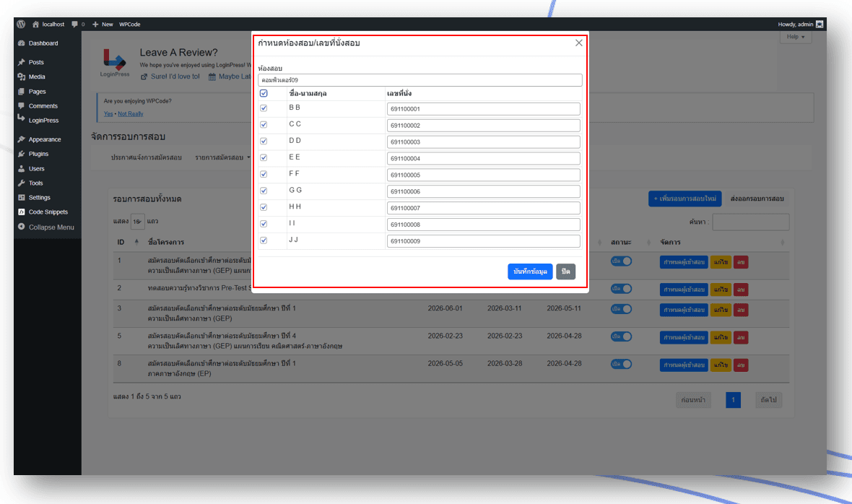Viewport: 852px width, 504px height.
Task: Toggle the status switch for row ID 8
Action: click(x=621, y=364)
